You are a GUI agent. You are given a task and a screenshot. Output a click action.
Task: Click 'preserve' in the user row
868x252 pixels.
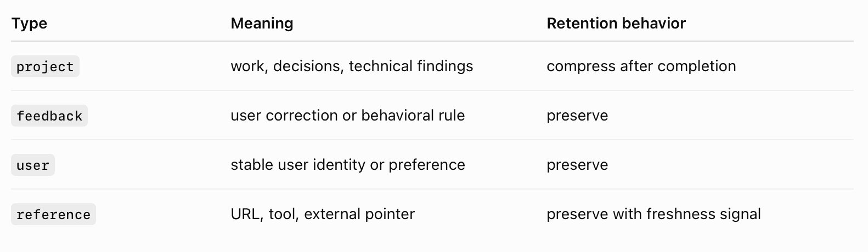pyautogui.click(x=577, y=165)
